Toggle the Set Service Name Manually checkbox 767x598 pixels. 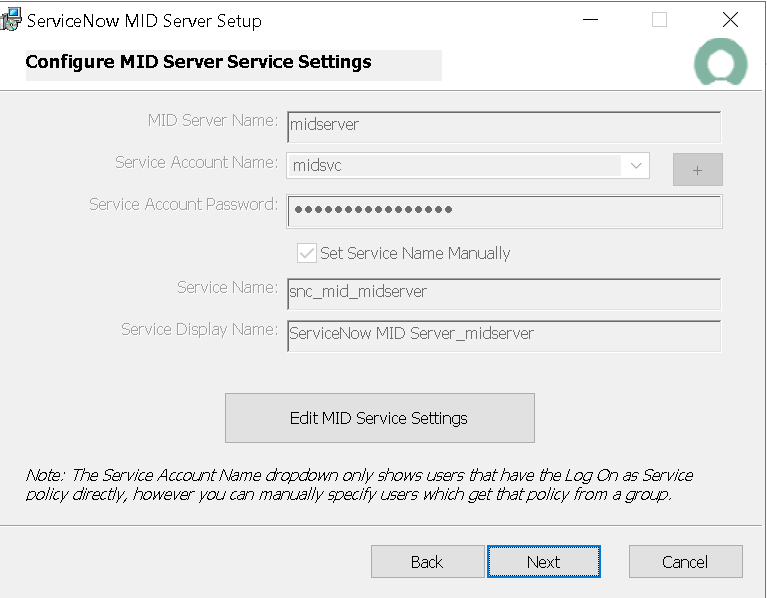[x=307, y=253]
